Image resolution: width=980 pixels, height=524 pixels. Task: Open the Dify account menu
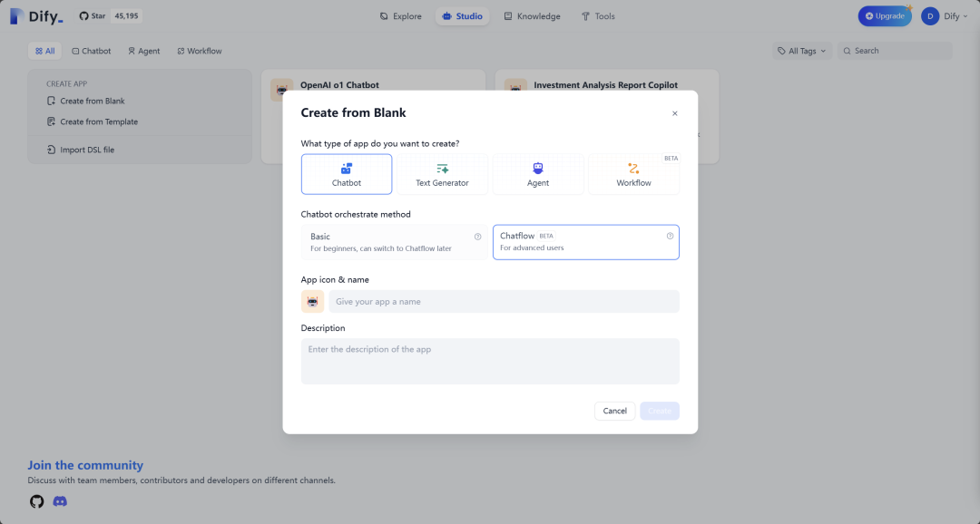click(x=940, y=16)
